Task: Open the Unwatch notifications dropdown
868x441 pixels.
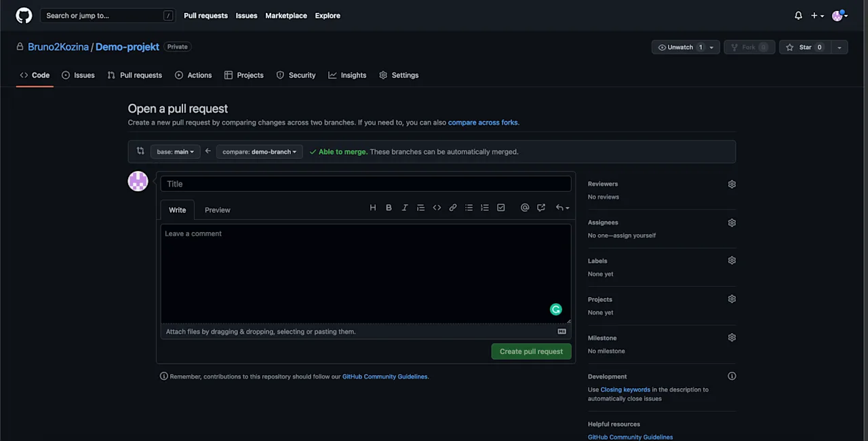Action: click(686, 47)
